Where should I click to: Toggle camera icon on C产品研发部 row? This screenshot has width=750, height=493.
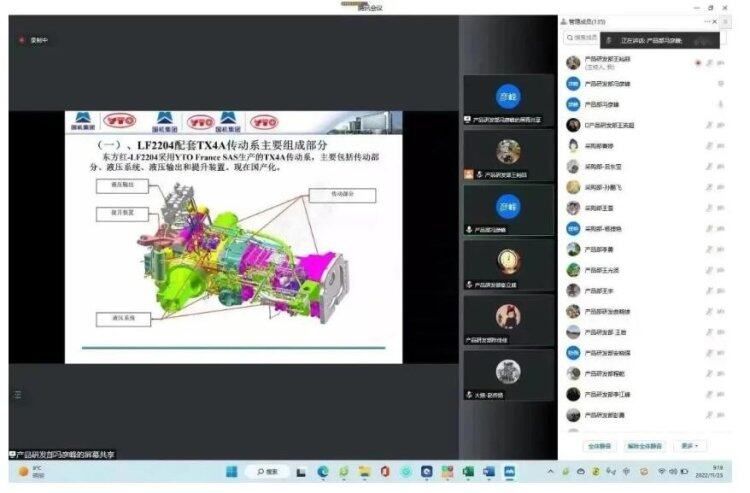point(721,125)
